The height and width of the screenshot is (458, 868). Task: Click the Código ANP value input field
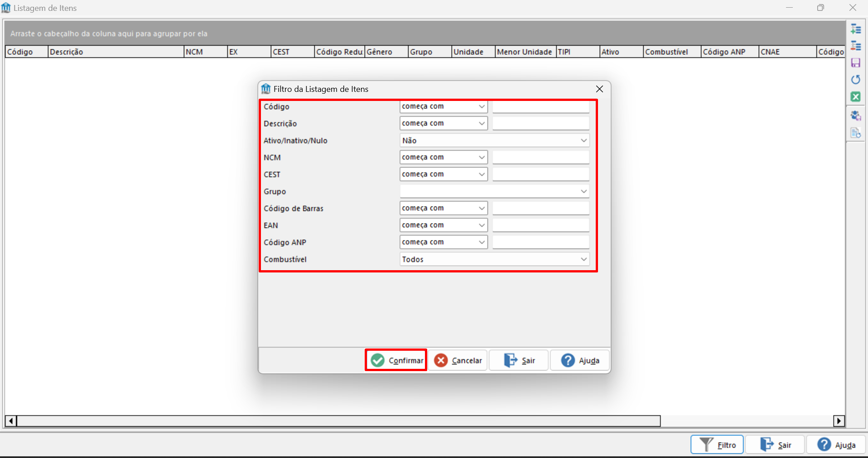click(541, 242)
